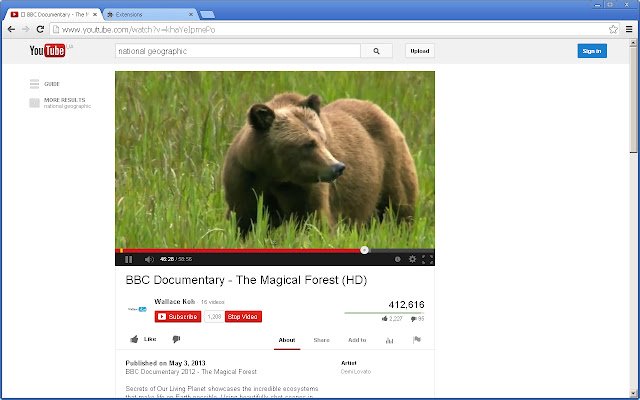Switch to the BBC Documentary browser tab
This screenshot has width=640, height=400.
[54, 14]
